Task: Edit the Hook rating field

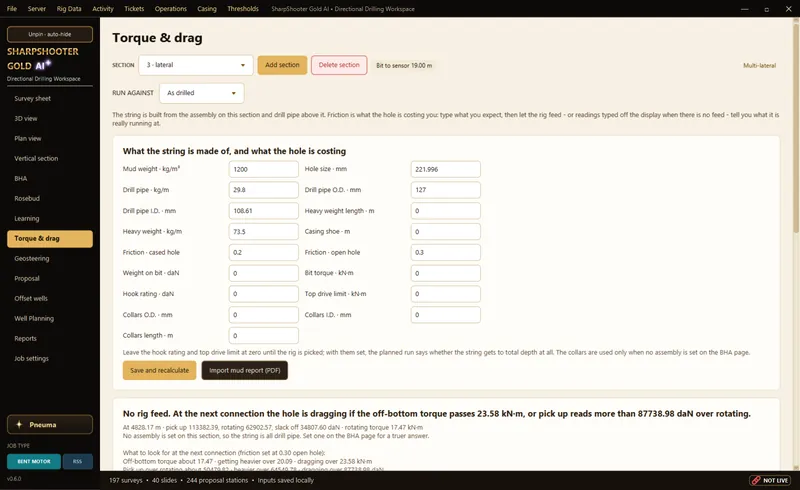Action: coord(263,294)
